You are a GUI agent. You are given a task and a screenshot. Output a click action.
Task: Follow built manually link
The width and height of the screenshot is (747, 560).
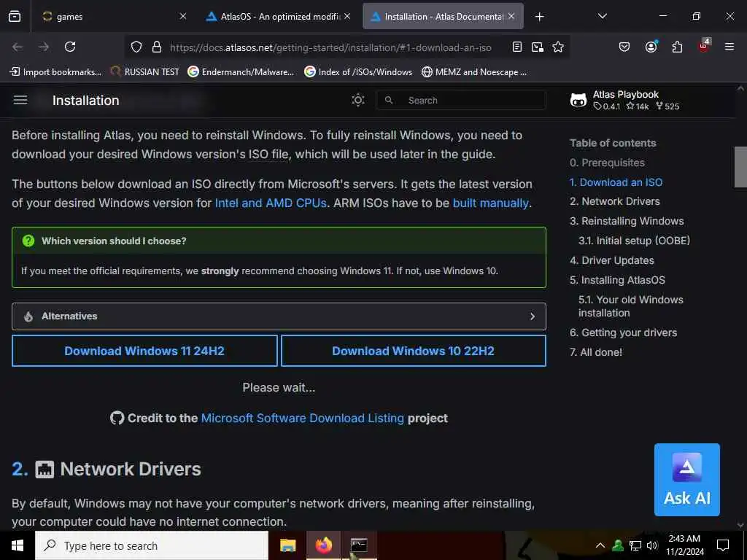pyautogui.click(x=490, y=203)
